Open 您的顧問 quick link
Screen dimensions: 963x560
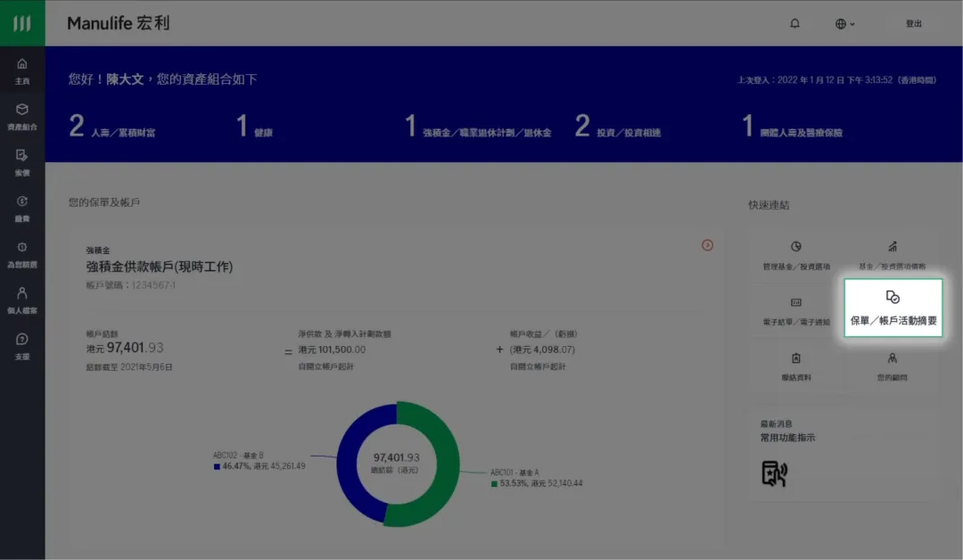tap(893, 367)
